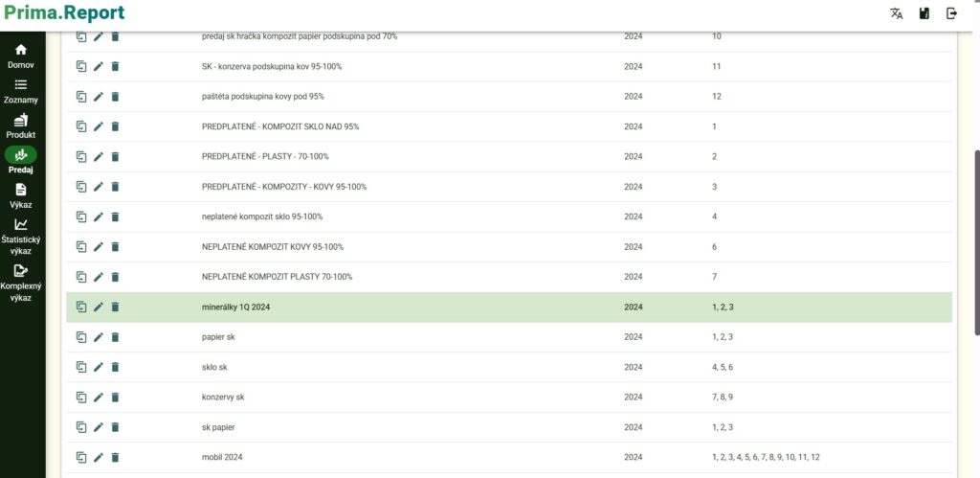Delete the sklo sk row
Viewport: 980px width, 478px height.
click(115, 367)
